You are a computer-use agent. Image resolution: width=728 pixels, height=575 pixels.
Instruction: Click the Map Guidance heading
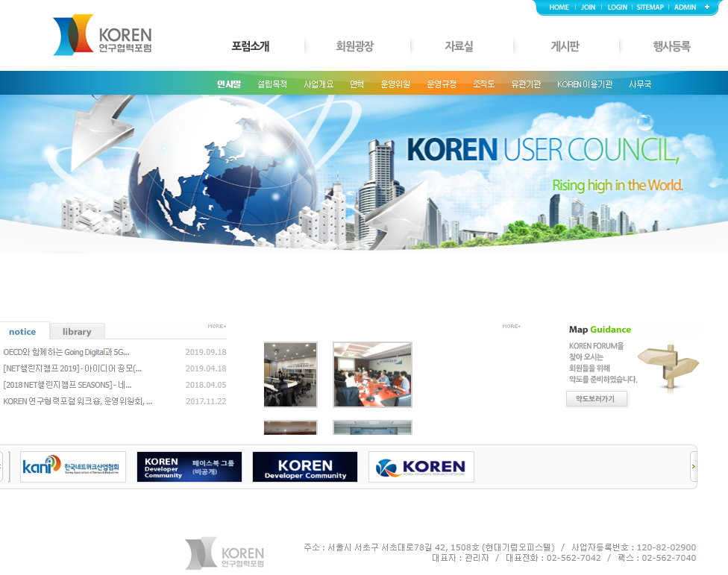pyautogui.click(x=600, y=329)
